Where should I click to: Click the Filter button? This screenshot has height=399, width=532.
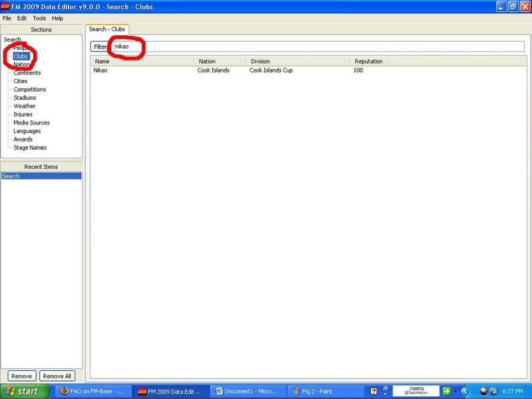(x=99, y=47)
